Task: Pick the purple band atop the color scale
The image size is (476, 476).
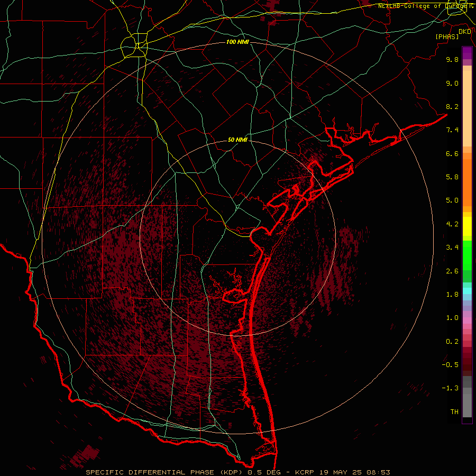Action: pos(467,53)
